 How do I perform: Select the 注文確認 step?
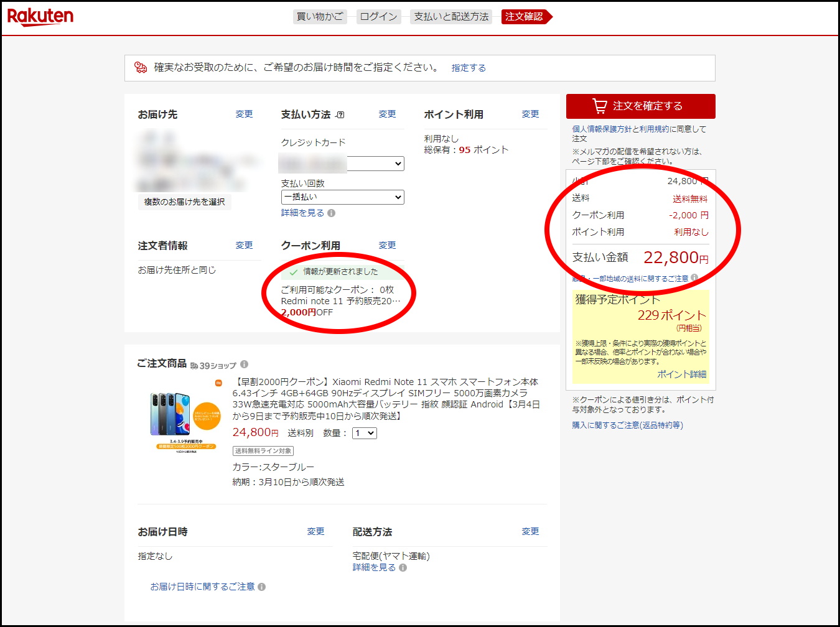click(x=526, y=17)
